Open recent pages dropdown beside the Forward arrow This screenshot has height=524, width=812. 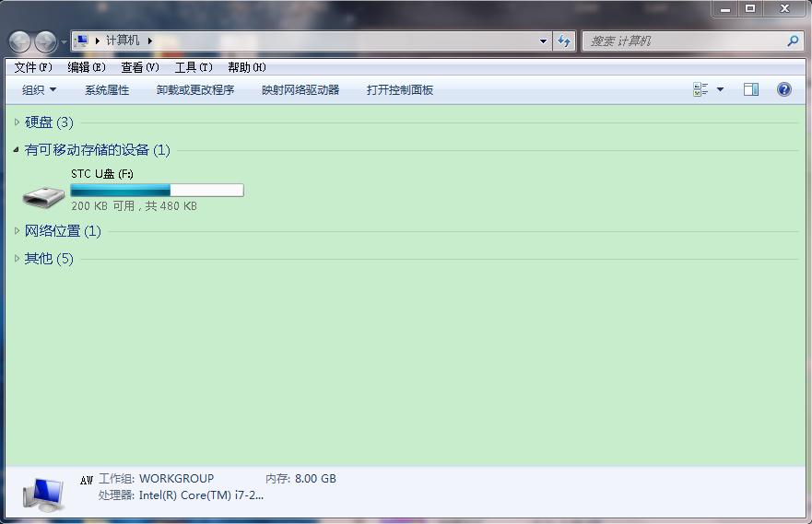click(64, 41)
